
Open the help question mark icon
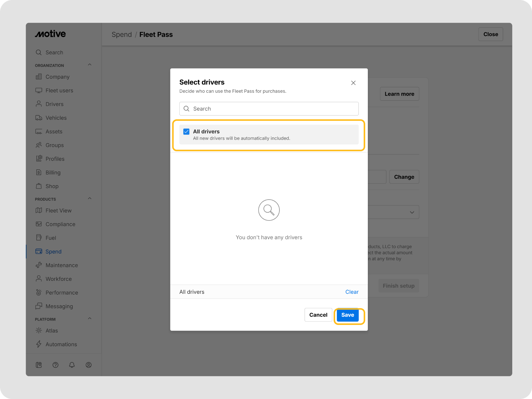55,365
